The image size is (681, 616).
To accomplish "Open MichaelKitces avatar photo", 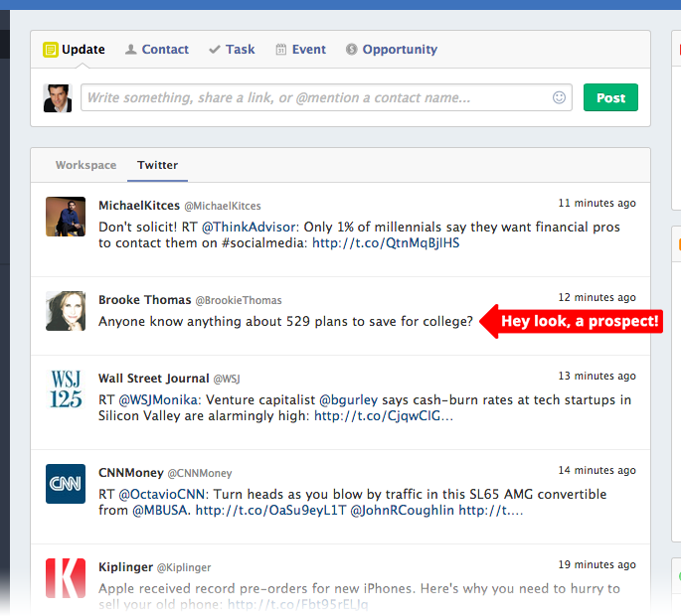I will point(66,217).
